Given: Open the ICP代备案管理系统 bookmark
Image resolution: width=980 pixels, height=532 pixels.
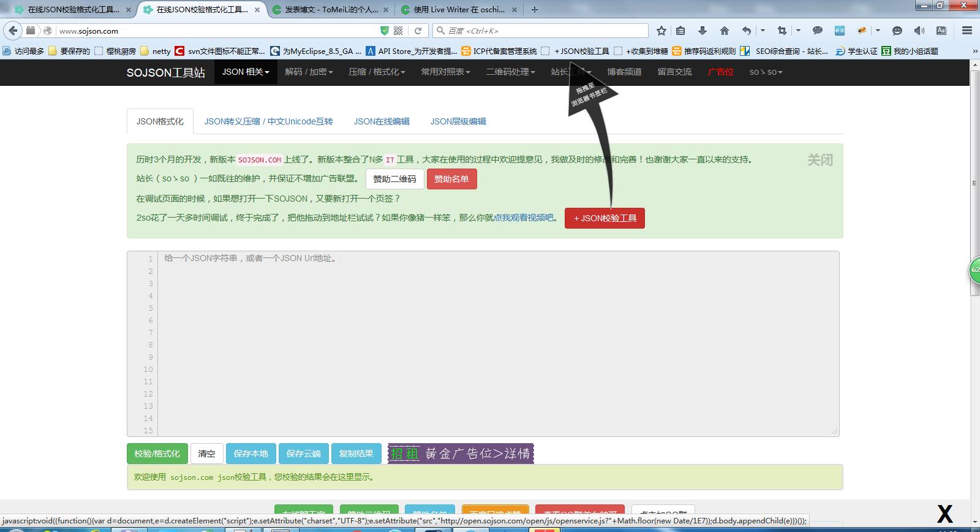Looking at the screenshot, I should [499, 51].
